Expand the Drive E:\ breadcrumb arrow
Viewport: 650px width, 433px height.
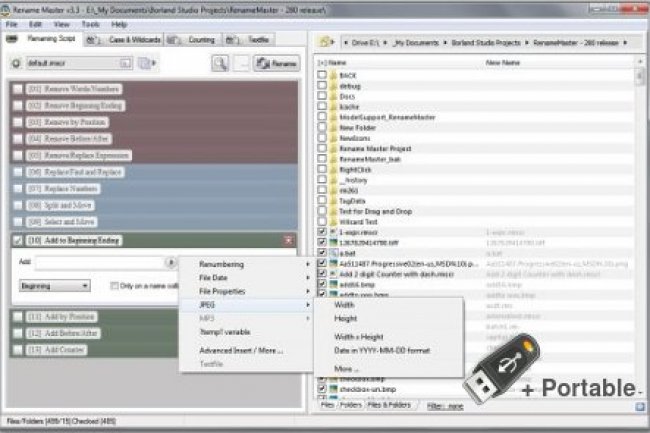click(x=385, y=42)
